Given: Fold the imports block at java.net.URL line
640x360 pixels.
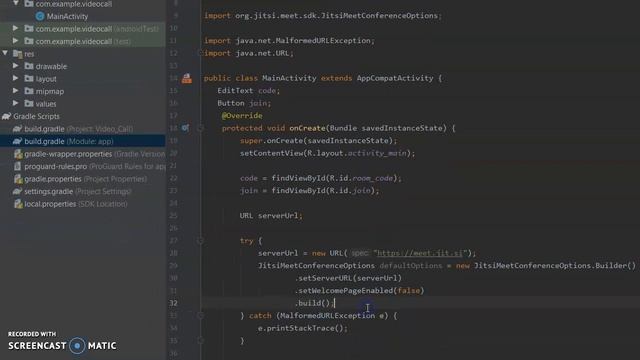Looking at the screenshot, I should pos(200,53).
